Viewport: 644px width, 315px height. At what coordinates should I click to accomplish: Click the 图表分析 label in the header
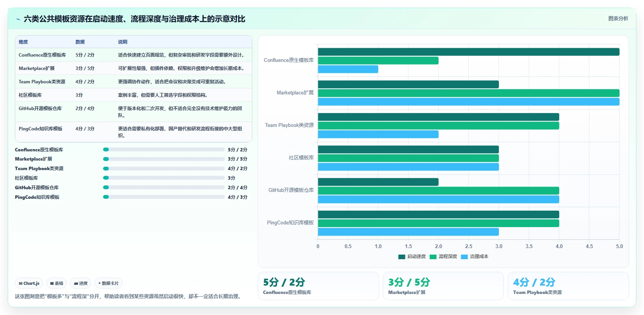(618, 18)
